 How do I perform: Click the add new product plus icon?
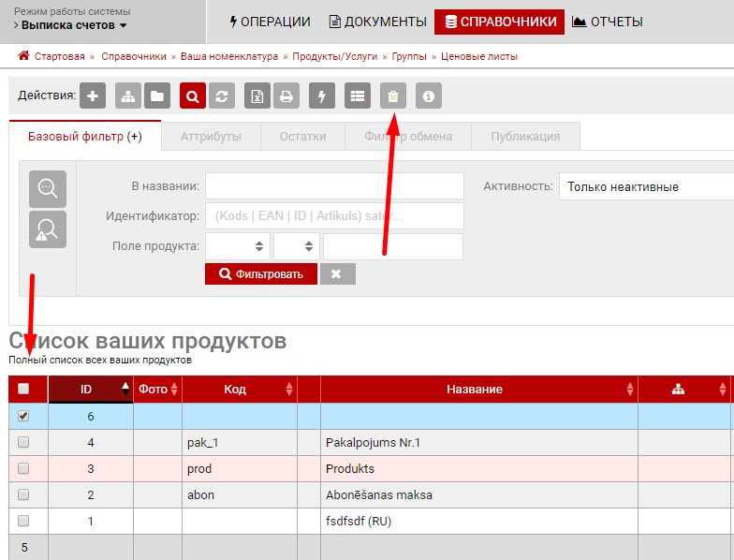[x=93, y=96]
